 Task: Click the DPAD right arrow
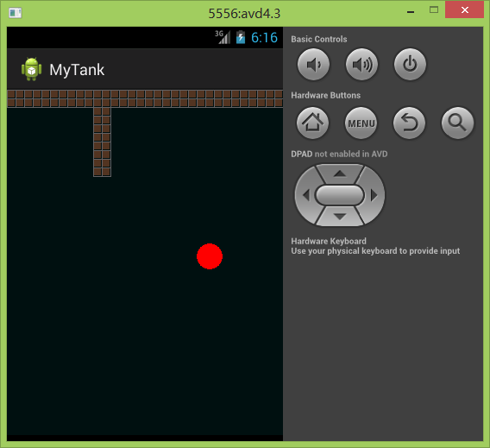tap(374, 195)
